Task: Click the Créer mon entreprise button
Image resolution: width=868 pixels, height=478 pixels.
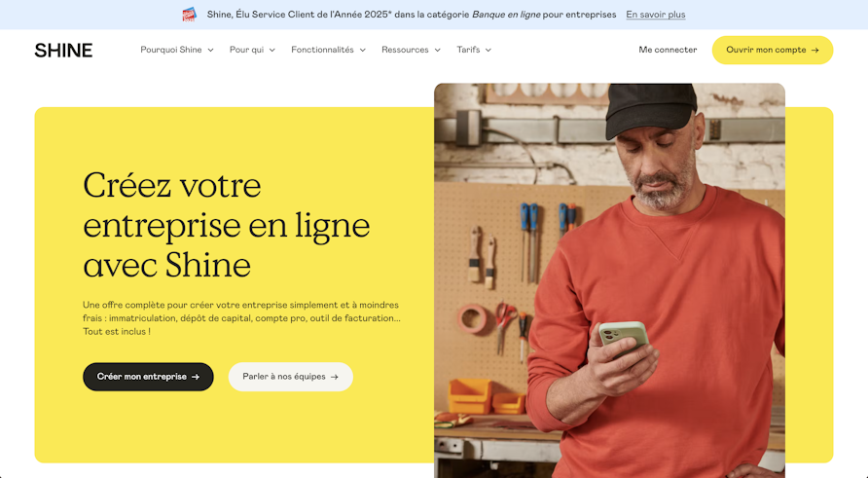Action: (x=148, y=377)
